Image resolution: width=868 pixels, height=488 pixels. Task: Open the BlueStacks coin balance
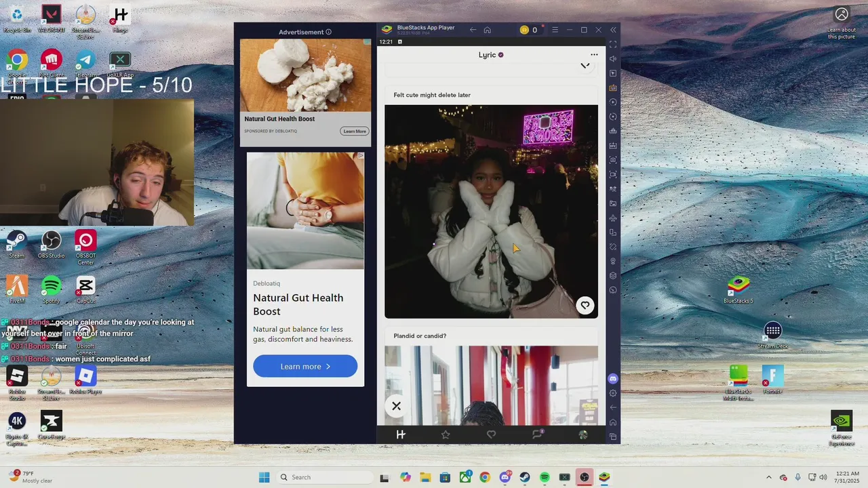528,30
